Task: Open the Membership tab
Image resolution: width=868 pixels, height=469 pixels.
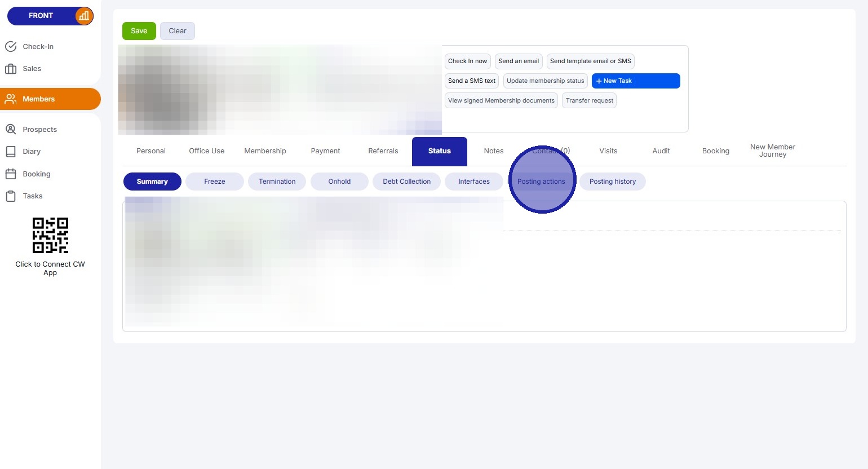Action: [x=265, y=151]
